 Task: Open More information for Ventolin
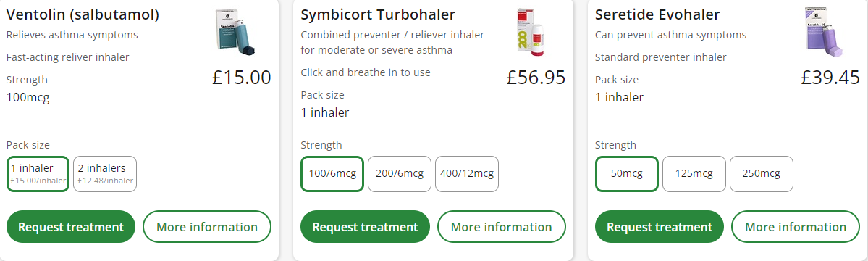point(207,227)
